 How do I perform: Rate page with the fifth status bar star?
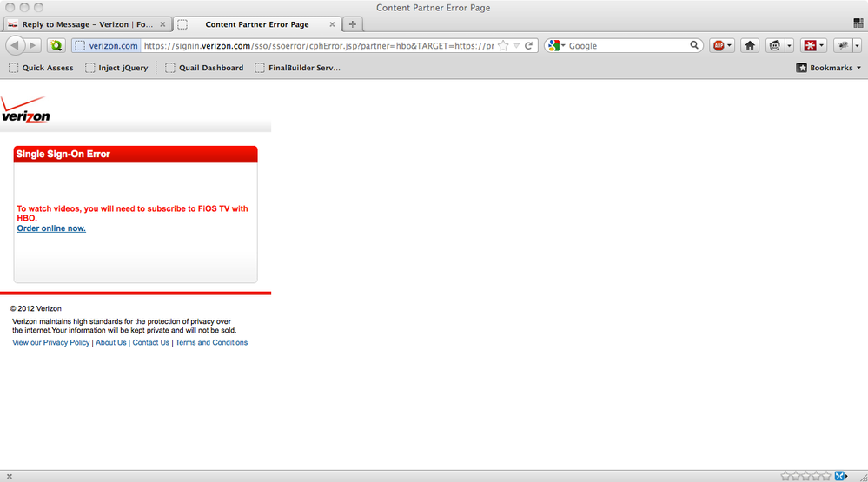[x=826, y=476]
